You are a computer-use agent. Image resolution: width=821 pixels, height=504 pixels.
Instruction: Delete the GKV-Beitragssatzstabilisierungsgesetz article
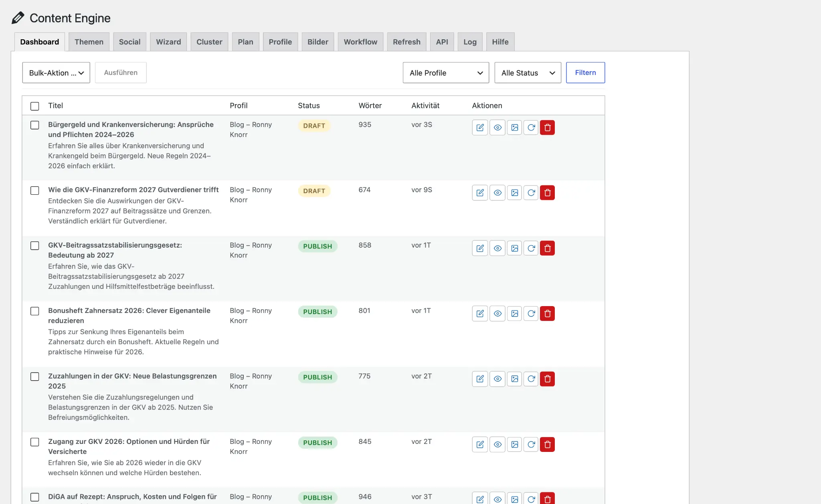pyautogui.click(x=547, y=248)
